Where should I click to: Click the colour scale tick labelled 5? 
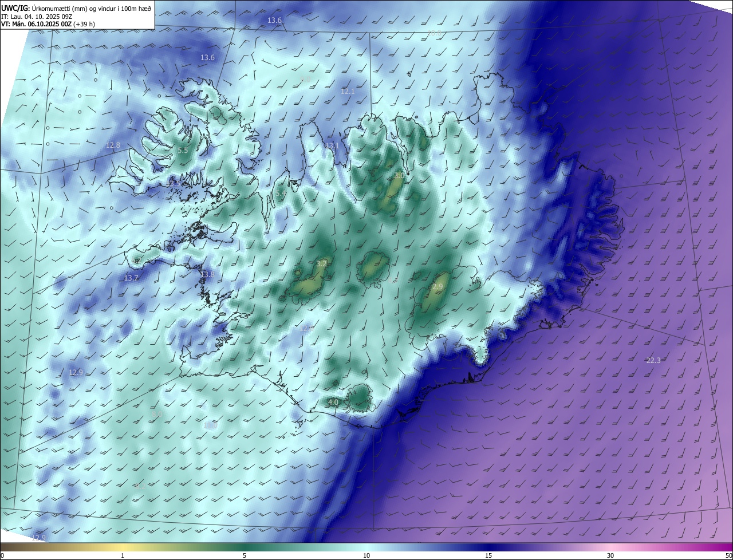point(245,555)
